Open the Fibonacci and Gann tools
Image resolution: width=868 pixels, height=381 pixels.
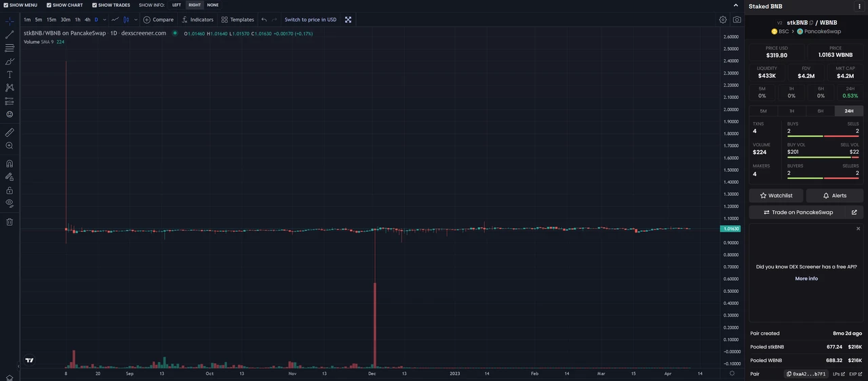click(x=9, y=48)
